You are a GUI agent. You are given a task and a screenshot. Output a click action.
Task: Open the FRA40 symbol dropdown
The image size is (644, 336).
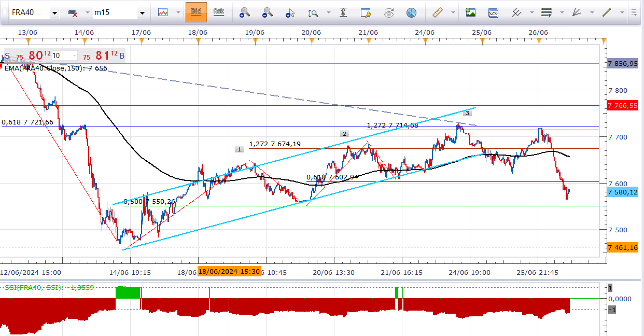54,13
